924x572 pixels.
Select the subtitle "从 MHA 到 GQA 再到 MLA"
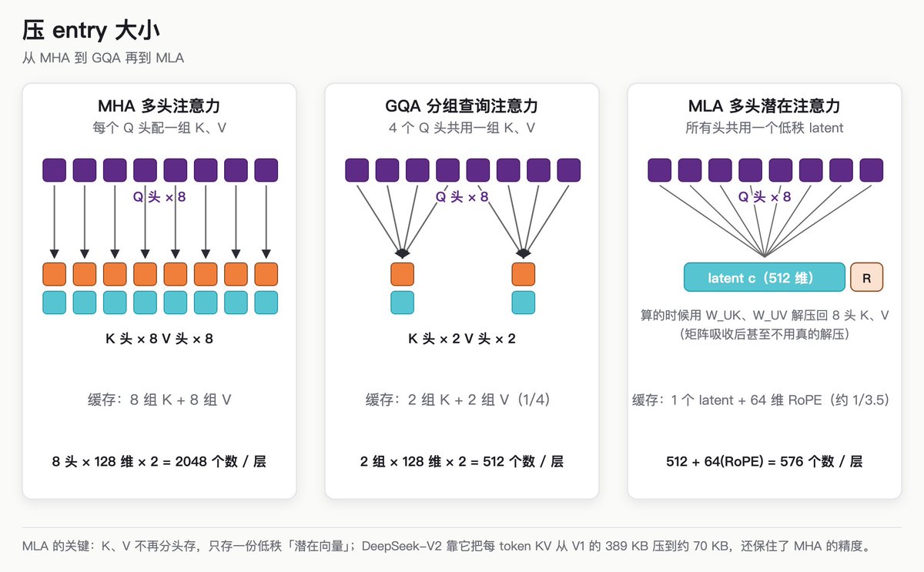103,58
